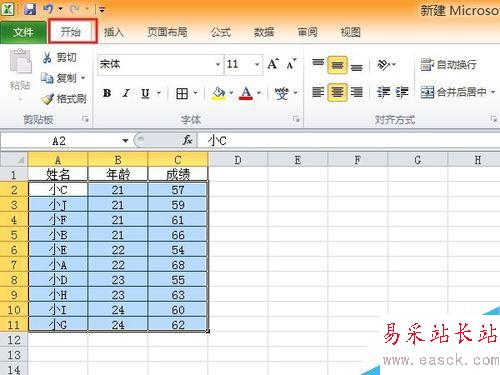The image size is (500, 375).
Task: Click 自动换行 wrap text button
Action: point(448,65)
